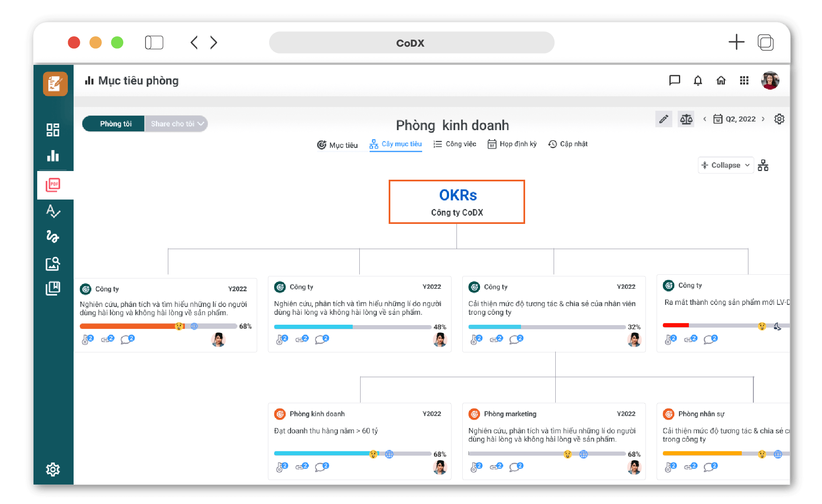Open user profile avatar in header
The width and height of the screenshot is (822, 504).
click(770, 80)
